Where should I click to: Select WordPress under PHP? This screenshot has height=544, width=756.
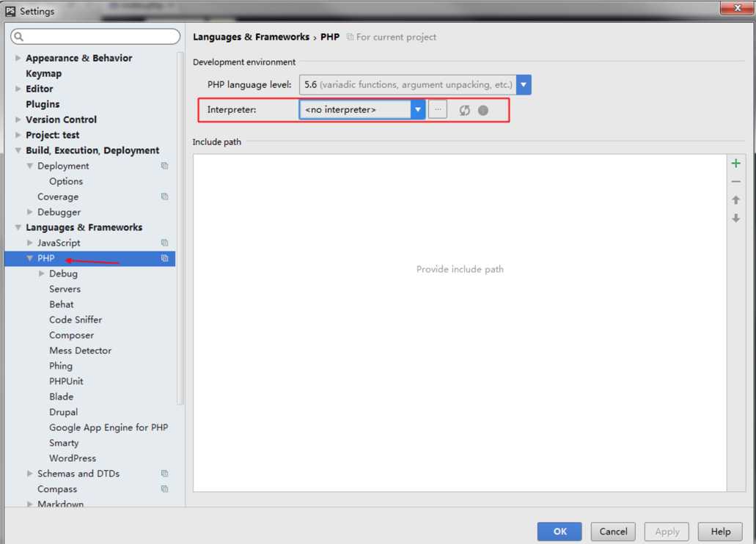click(73, 458)
